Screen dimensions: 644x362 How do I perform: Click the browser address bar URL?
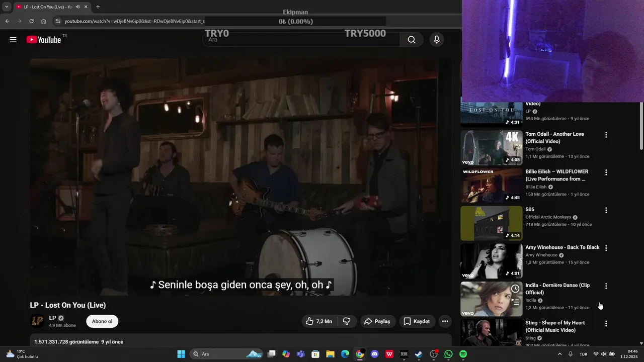135,21
